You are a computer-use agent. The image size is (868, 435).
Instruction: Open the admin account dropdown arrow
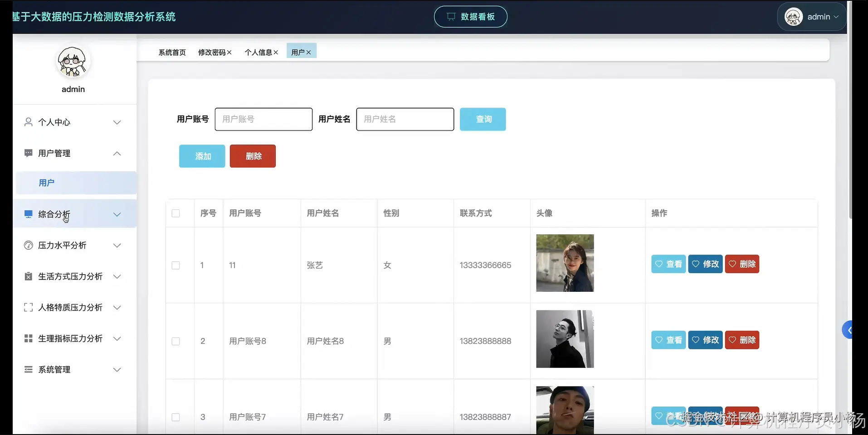[836, 17]
